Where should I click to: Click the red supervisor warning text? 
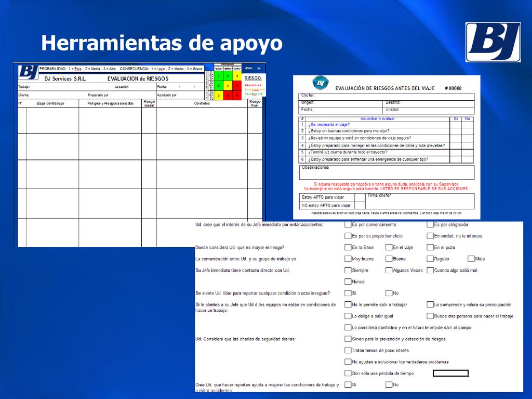point(386,187)
